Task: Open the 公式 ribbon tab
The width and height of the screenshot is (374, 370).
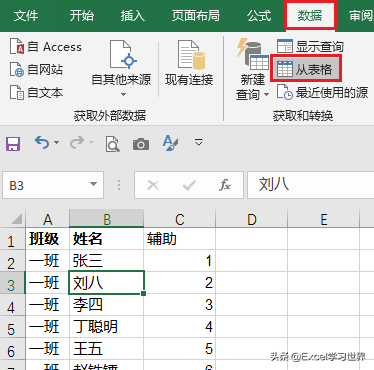Action: click(x=259, y=16)
